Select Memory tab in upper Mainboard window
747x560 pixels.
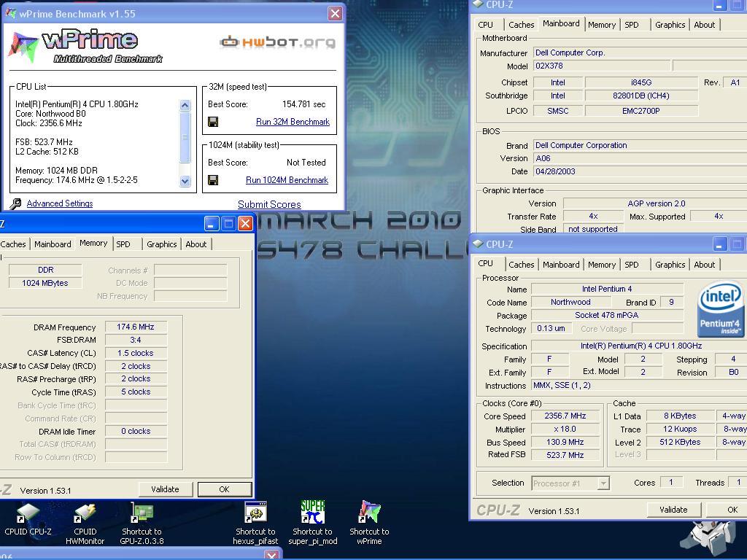[x=602, y=25]
